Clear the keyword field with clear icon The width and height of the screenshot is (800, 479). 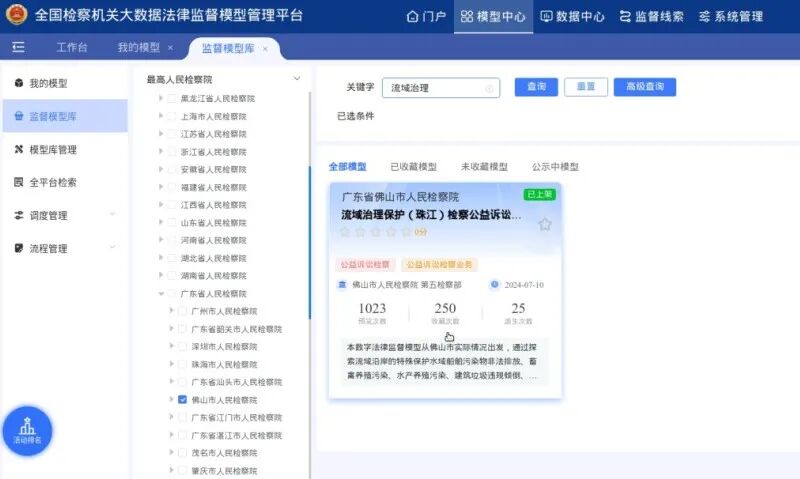(x=489, y=88)
